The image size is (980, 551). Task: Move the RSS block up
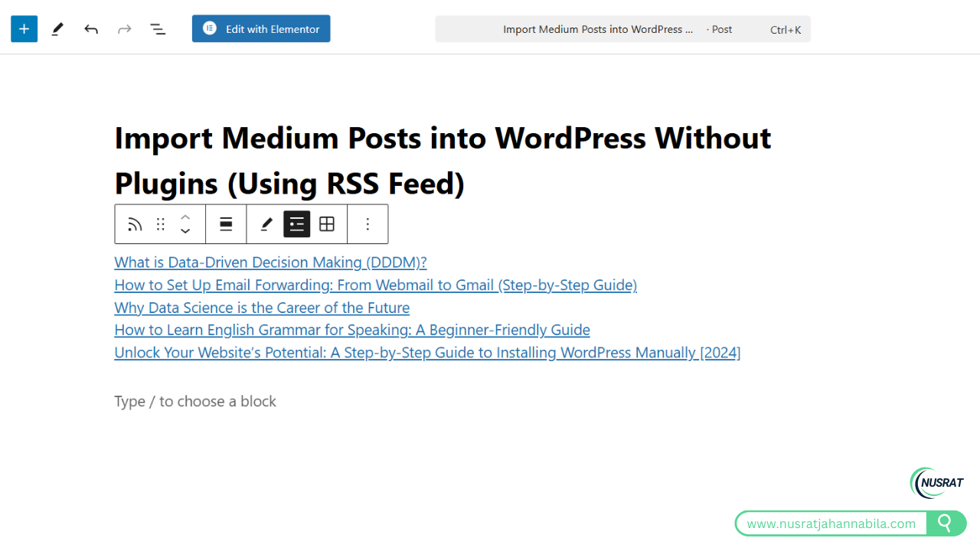185,217
